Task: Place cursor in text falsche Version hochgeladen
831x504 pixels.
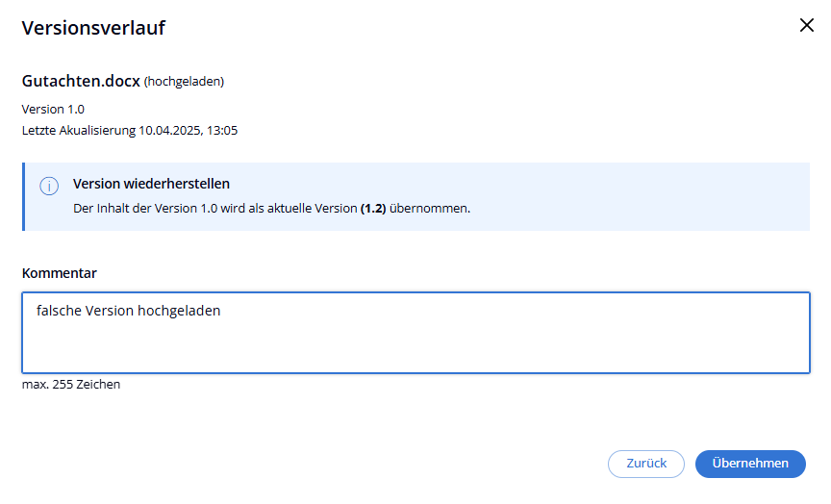Action: pos(128,311)
